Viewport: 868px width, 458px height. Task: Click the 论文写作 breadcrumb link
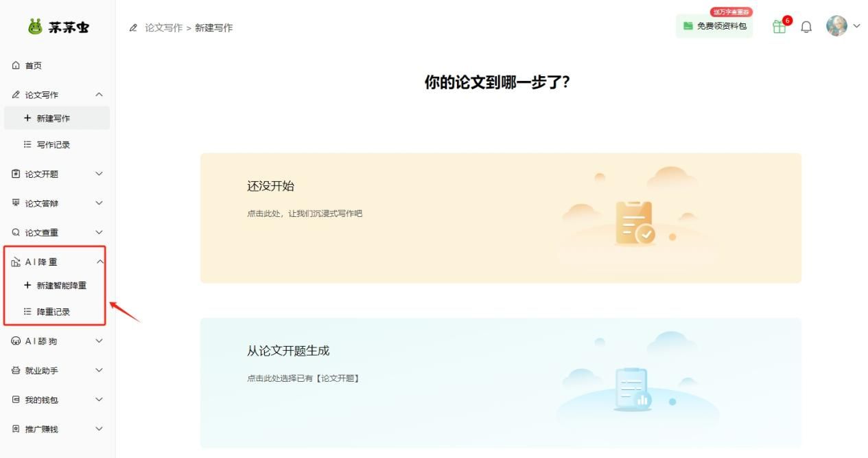point(163,27)
